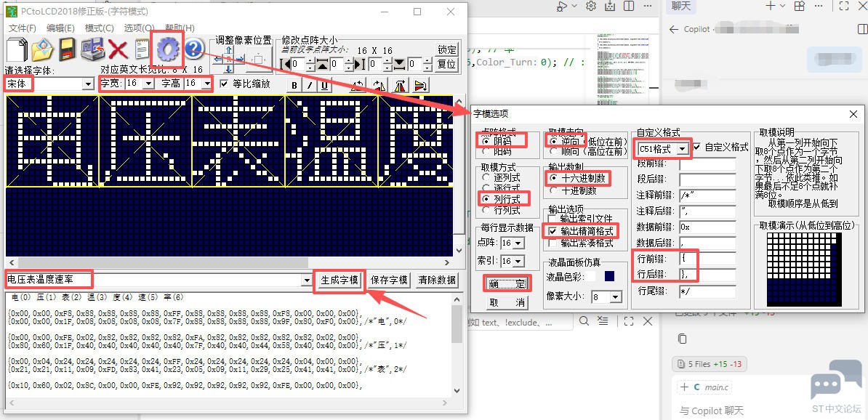The width and height of the screenshot is (868, 420).
Task: Click the horizontal mirror flip icon
Action: (401, 85)
